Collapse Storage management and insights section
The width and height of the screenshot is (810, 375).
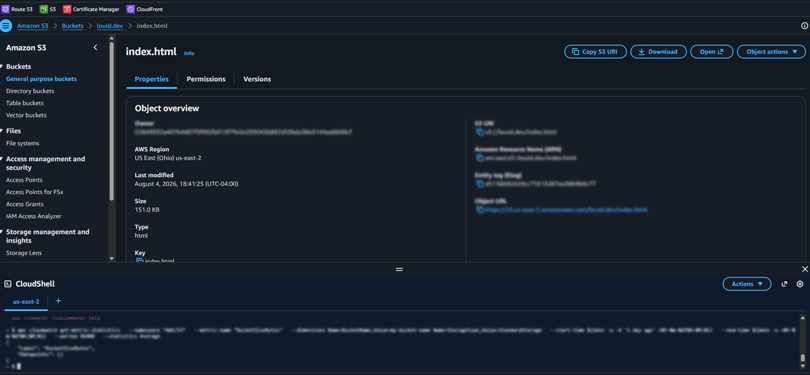point(2,232)
